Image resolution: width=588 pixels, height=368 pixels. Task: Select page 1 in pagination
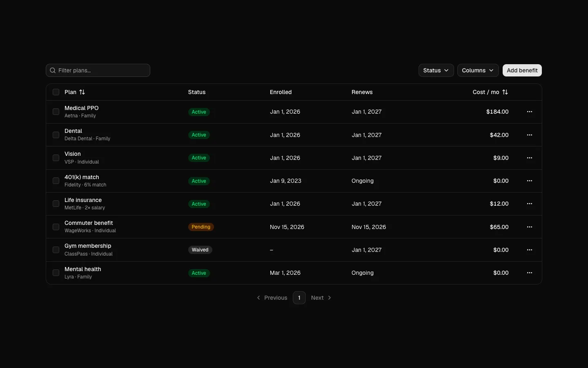tap(299, 298)
